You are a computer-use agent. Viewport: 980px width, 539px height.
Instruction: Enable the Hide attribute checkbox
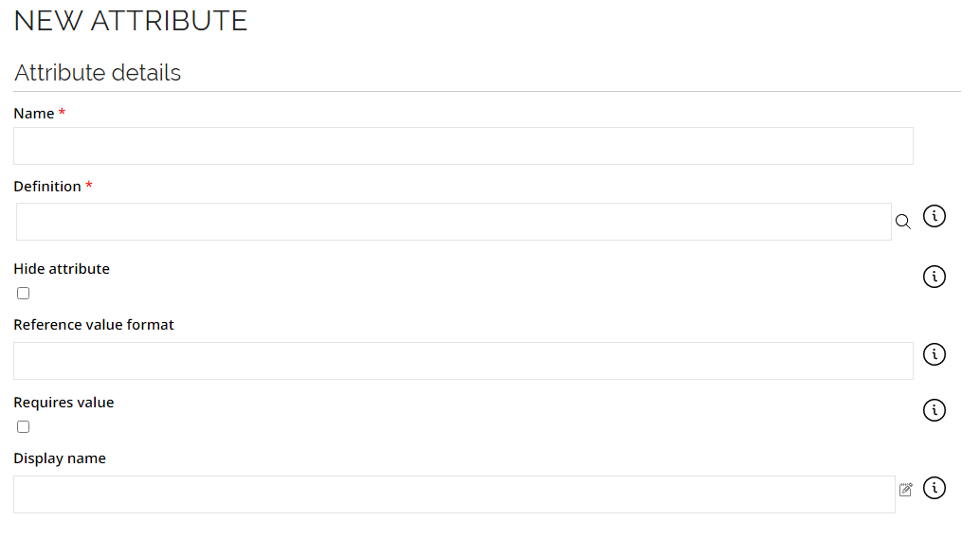(23, 293)
